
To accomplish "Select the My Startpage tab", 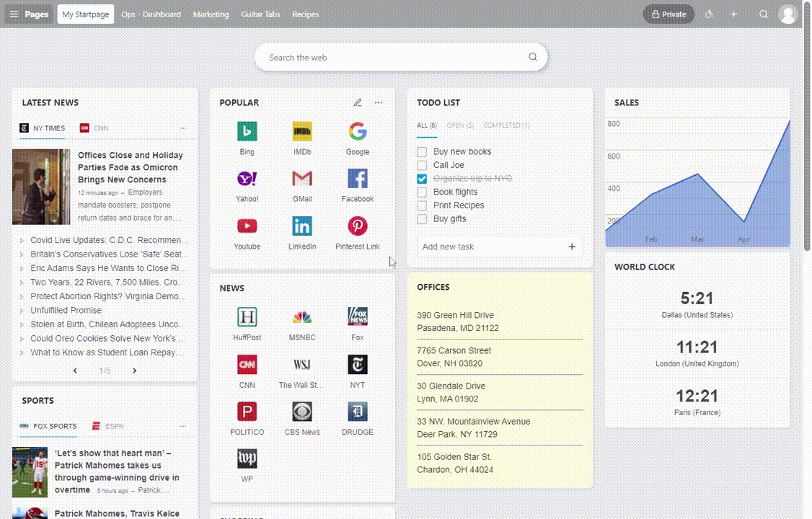I will [85, 14].
